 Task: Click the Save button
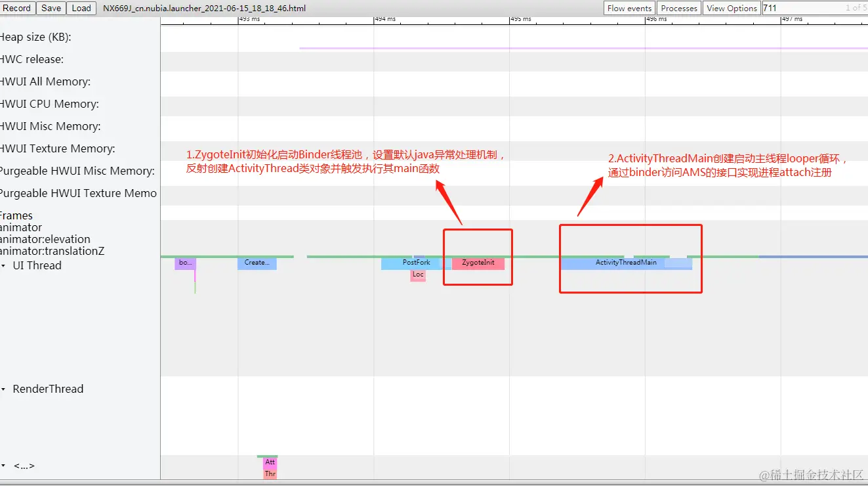(51, 8)
